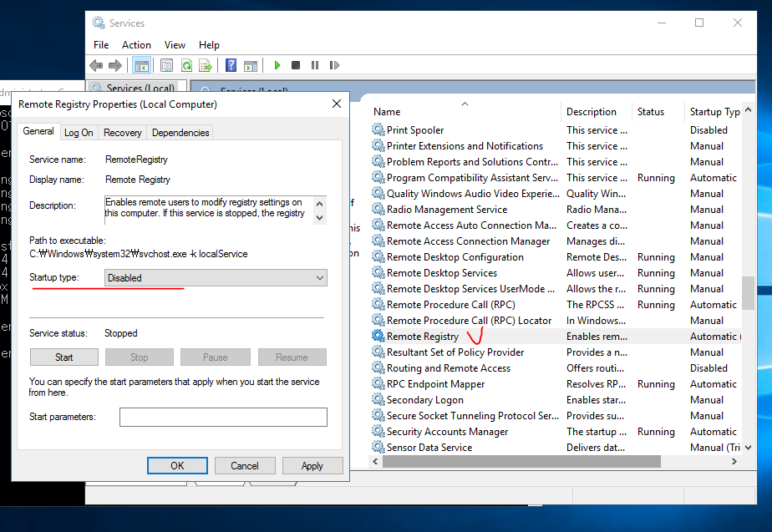Click scroll right arrow of services list
This screenshot has height=532, width=772.
tap(734, 461)
